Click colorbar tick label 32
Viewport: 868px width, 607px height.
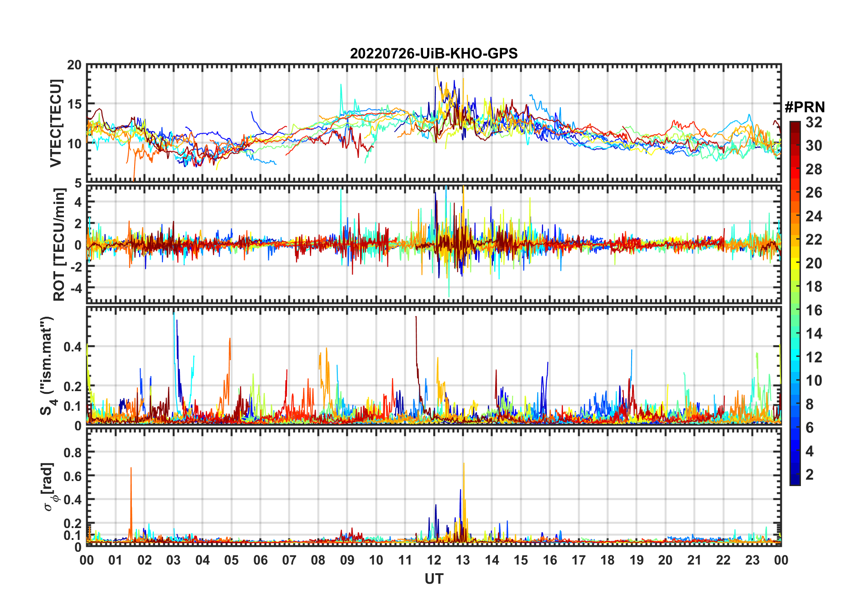[x=814, y=122]
